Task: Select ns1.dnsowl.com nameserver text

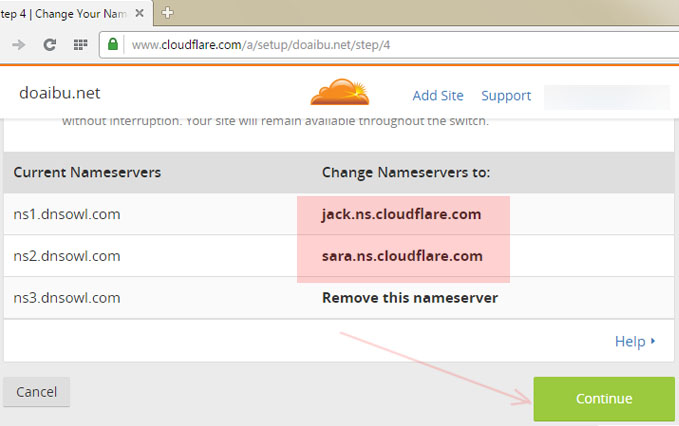Action: tap(67, 214)
